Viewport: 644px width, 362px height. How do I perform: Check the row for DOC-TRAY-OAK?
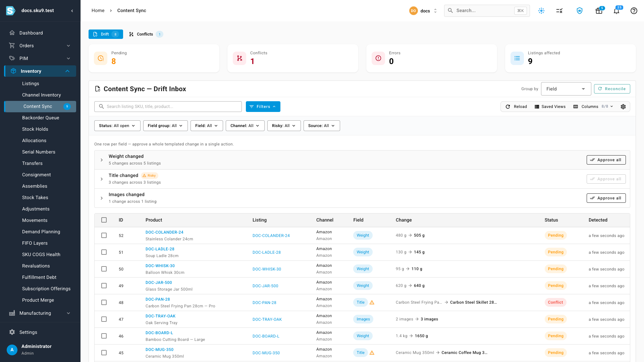click(104, 319)
